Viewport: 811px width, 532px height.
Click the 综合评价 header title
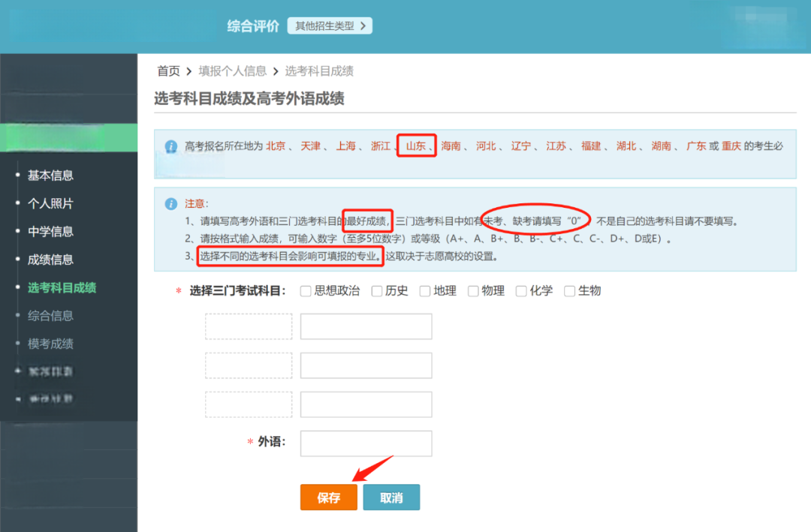[253, 26]
